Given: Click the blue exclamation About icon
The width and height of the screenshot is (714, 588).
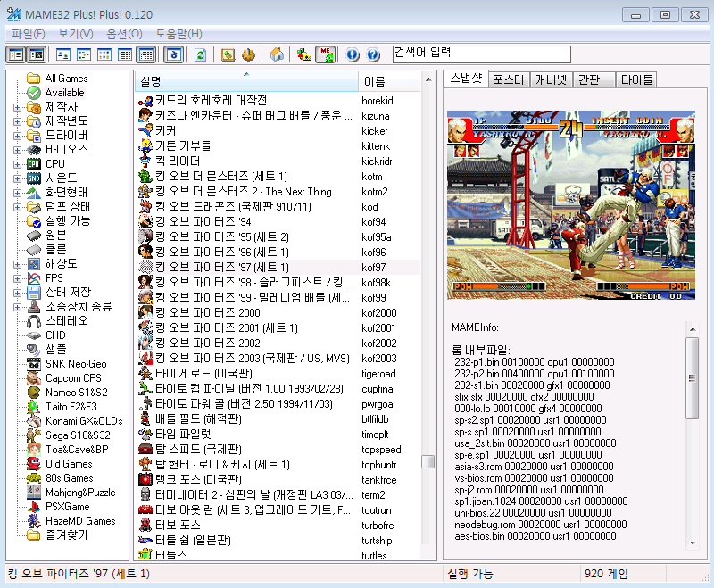Looking at the screenshot, I should tap(352, 55).
